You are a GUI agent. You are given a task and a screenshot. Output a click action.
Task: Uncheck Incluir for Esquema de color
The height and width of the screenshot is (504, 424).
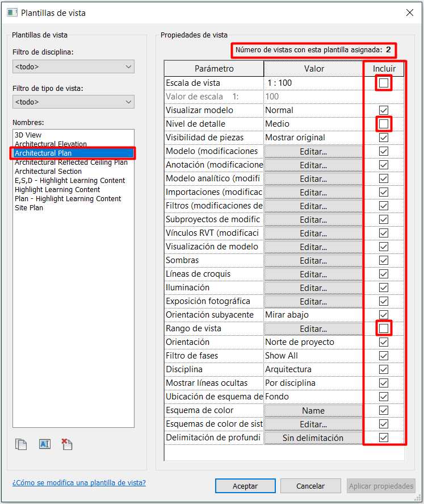(384, 410)
